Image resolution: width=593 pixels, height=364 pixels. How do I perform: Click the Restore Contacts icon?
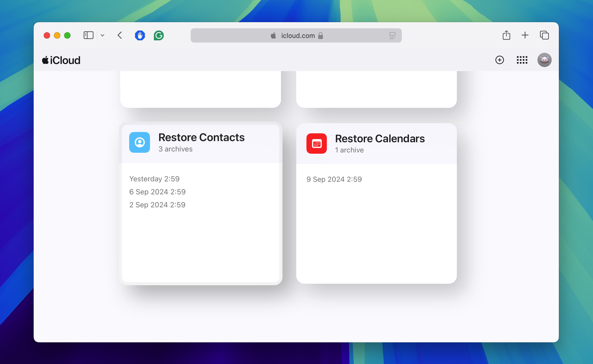coord(140,142)
